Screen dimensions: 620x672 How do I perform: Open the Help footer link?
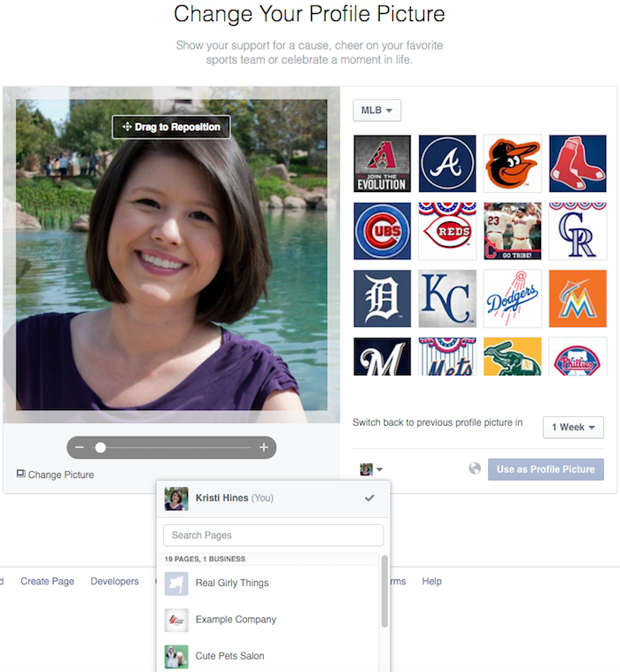[431, 581]
